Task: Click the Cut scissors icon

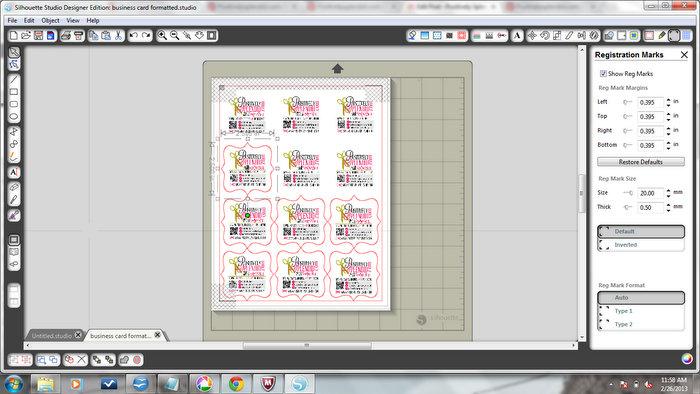Action: [118, 35]
